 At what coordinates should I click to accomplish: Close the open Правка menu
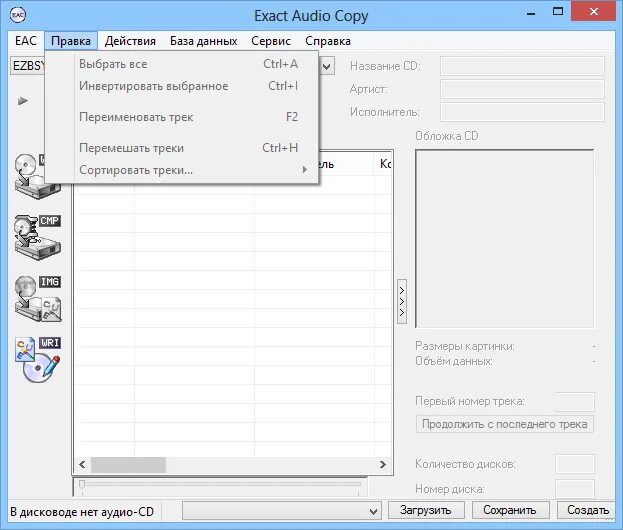[71, 41]
